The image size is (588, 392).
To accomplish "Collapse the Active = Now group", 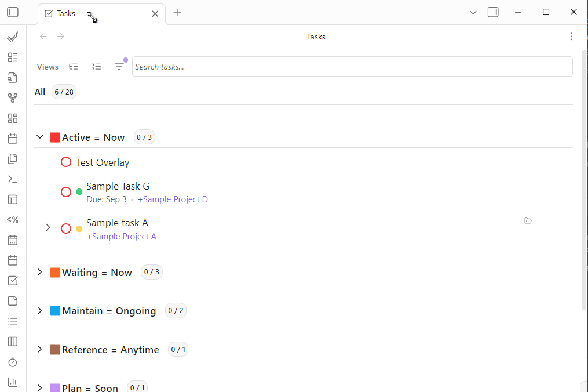I will pyautogui.click(x=39, y=137).
